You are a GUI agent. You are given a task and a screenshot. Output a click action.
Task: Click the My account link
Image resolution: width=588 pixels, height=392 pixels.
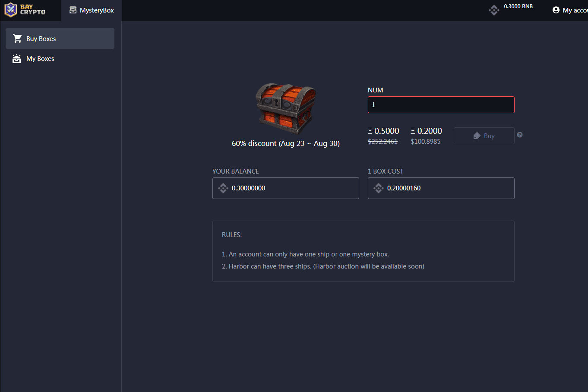point(574,10)
